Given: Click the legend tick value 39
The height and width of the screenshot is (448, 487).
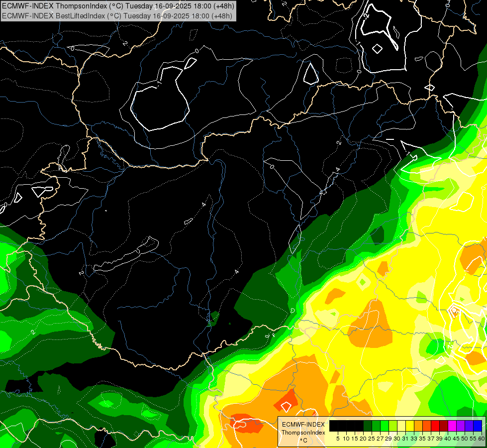Looking at the screenshot, I should pos(439,439).
